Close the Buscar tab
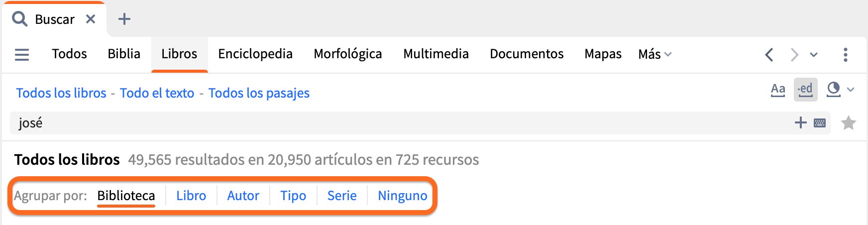 tap(91, 19)
